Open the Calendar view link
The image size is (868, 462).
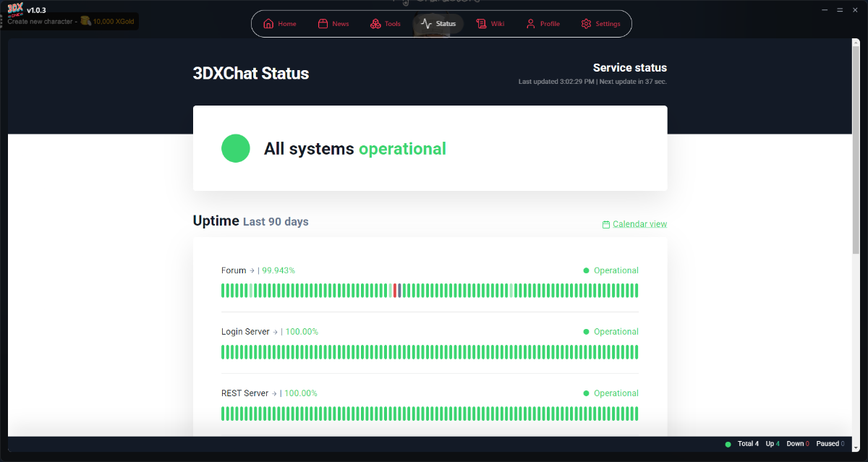[639, 224]
